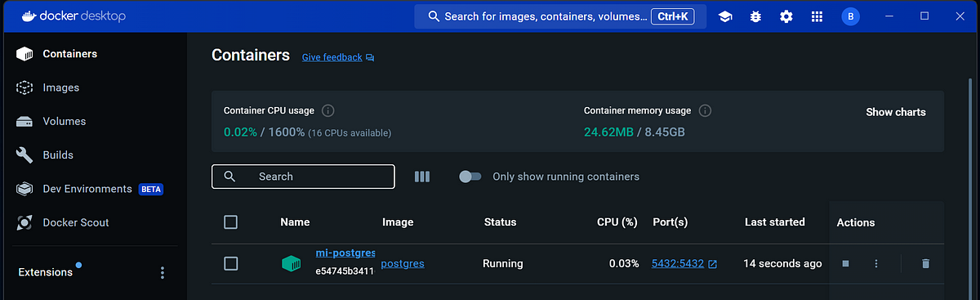Tick the checkbox for mi-postgres row
The image size is (980, 300).
click(230, 263)
